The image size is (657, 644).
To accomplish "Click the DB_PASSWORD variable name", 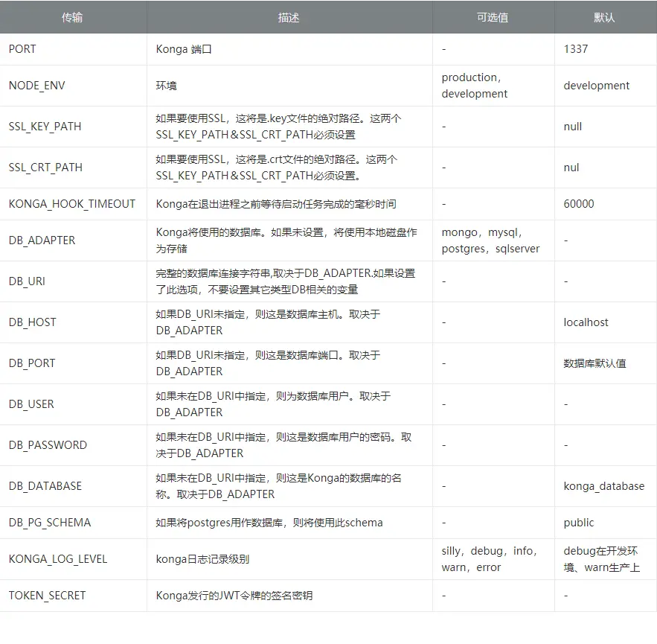I will (48, 445).
